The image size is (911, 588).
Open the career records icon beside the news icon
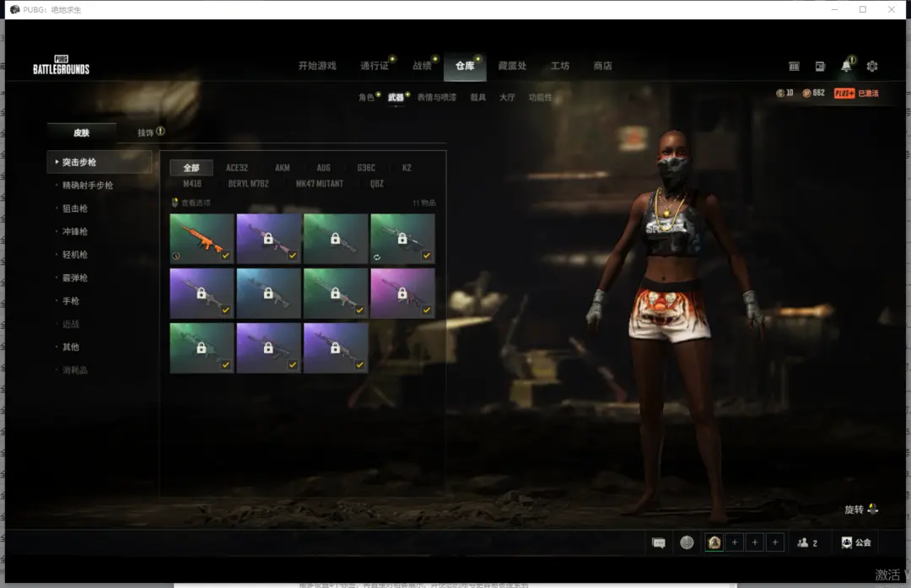[794, 67]
